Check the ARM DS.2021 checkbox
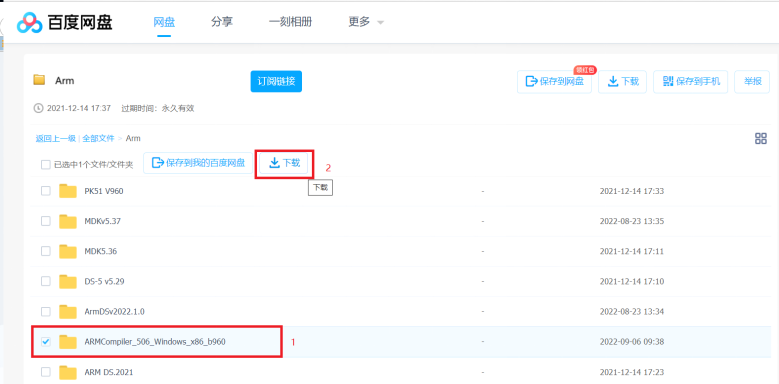The image size is (779, 384). click(x=45, y=372)
